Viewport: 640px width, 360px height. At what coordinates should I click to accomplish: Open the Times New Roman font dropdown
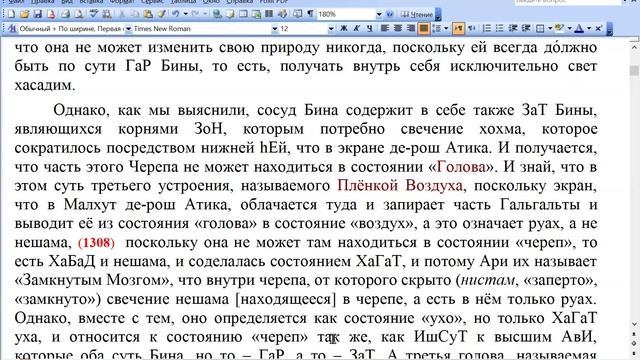pyautogui.click(x=275, y=29)
